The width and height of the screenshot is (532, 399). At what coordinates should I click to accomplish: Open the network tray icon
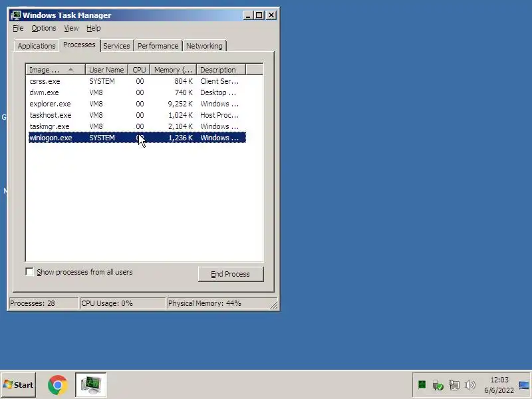click(x=454, y=385)
